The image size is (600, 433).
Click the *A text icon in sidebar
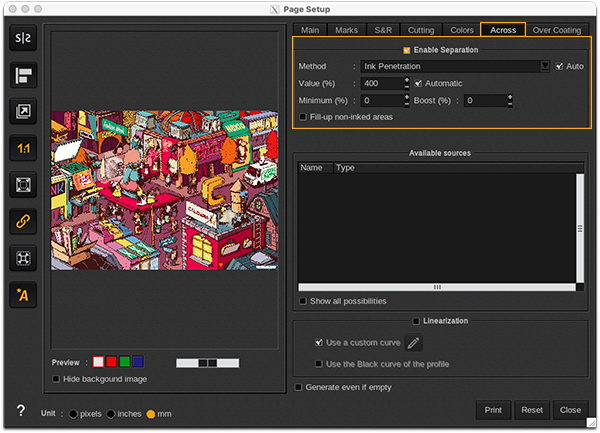pyautogui.click(x=23, y=295)
